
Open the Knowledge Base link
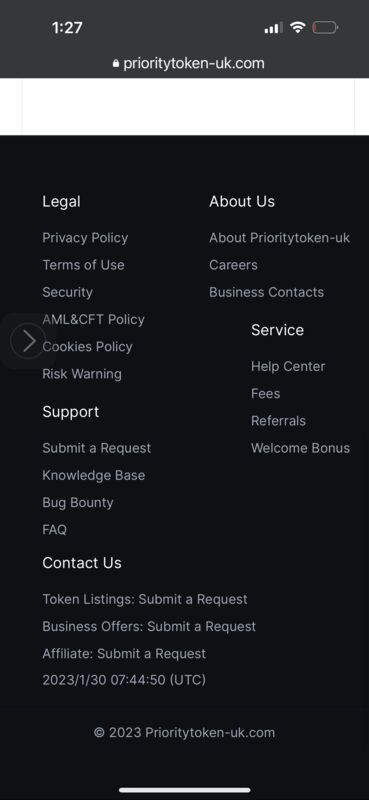(93, 475)
